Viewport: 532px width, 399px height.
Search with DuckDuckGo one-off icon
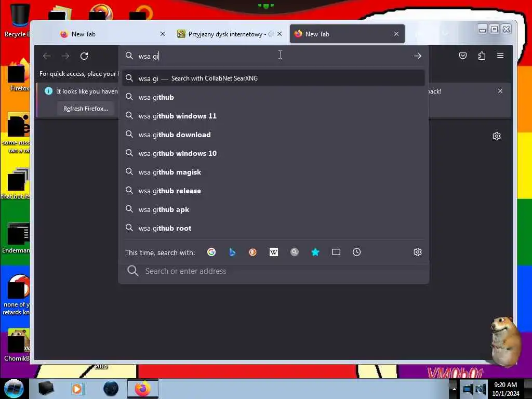click(x=253, y=252)
